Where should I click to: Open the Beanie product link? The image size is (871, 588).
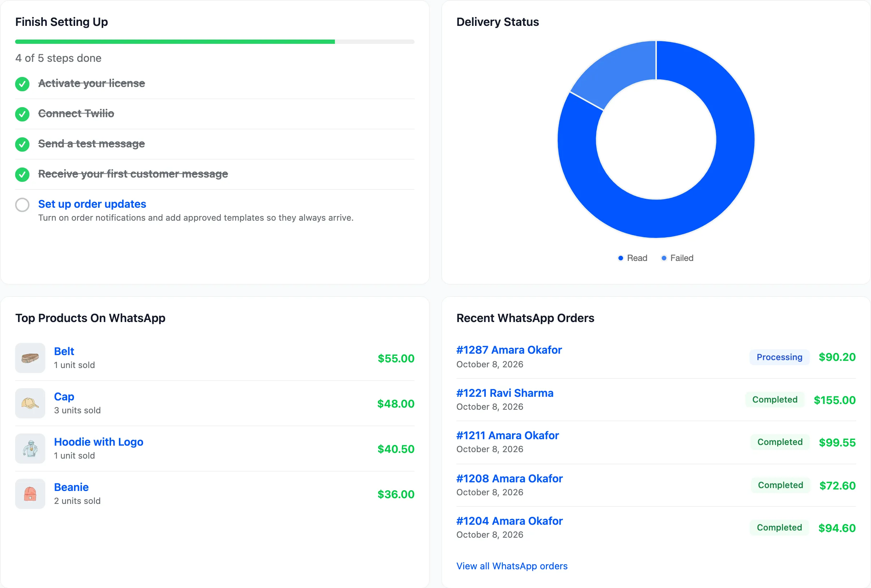pyautogui.click(x=71, y=487)
